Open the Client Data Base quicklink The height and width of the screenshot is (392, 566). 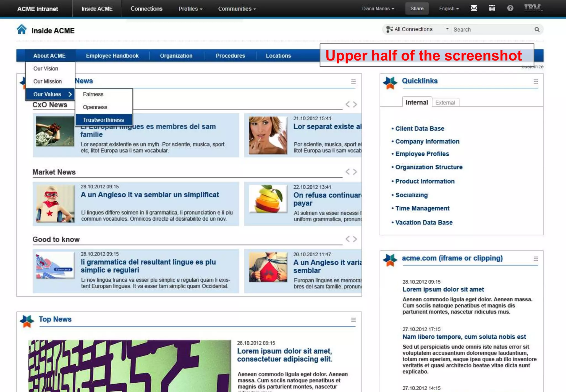coord(420,129)
